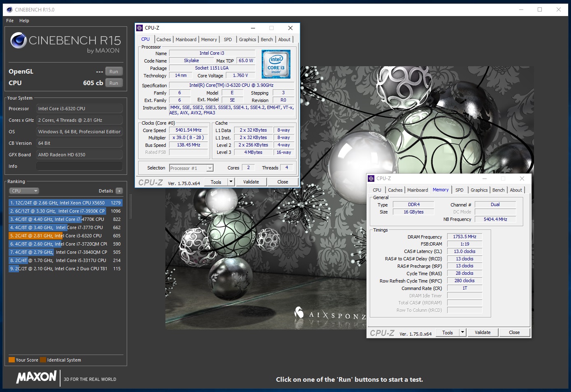Image resolution: width=571 pixels, height=392 pixels.
Task: Click the Details label in Ranking
Action: coord(106,191)
